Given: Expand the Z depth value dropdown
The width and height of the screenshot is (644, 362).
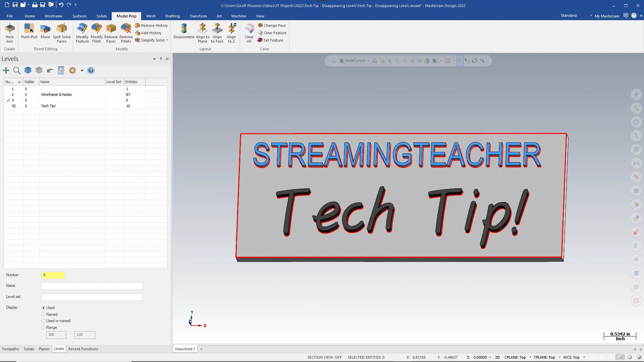Looking at the screenshot, I should (x=490, y=357).
